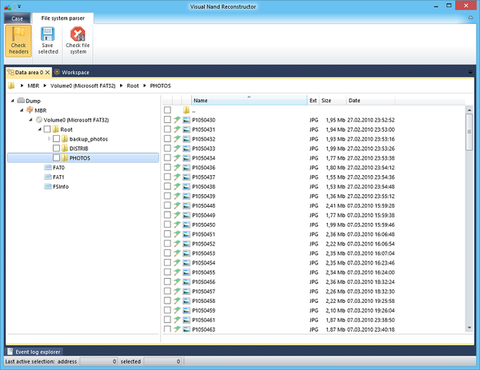Switch to the Workspace tab
The width and height of the screenshot is (480, 370).
(72, 72)
